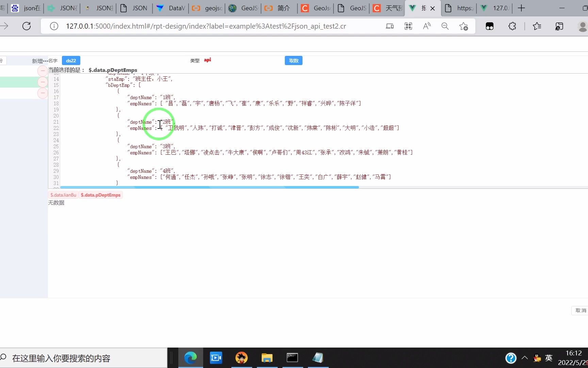Switch to the 天气预 tab
This screenshot has height=368, width=588.
tap(388, 8)
